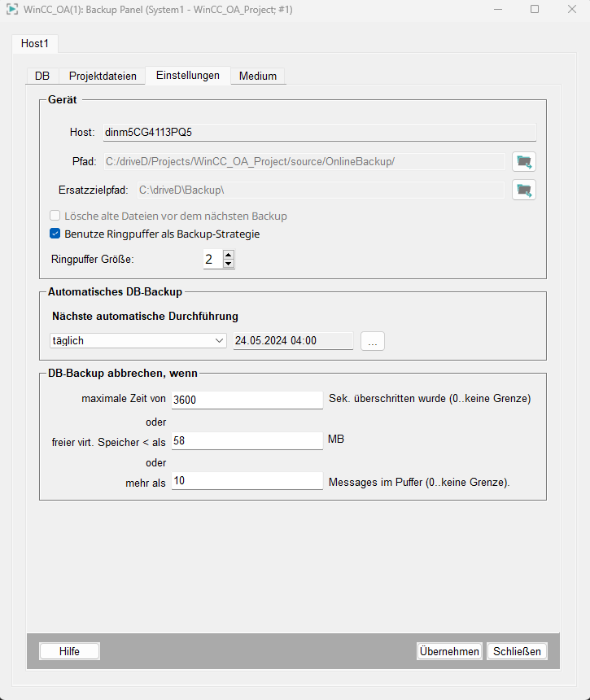Click the folder browse icon next to Pfad

click(523, 161)
